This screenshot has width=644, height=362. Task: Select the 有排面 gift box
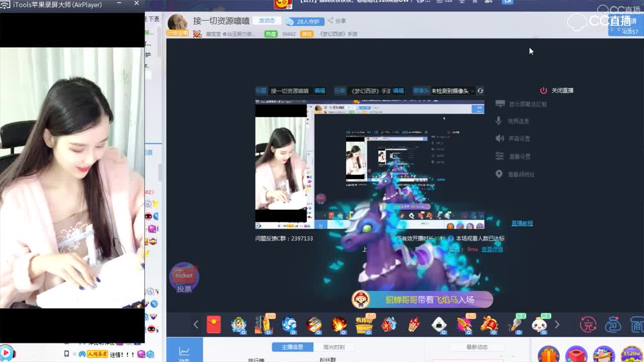(364, 325)
